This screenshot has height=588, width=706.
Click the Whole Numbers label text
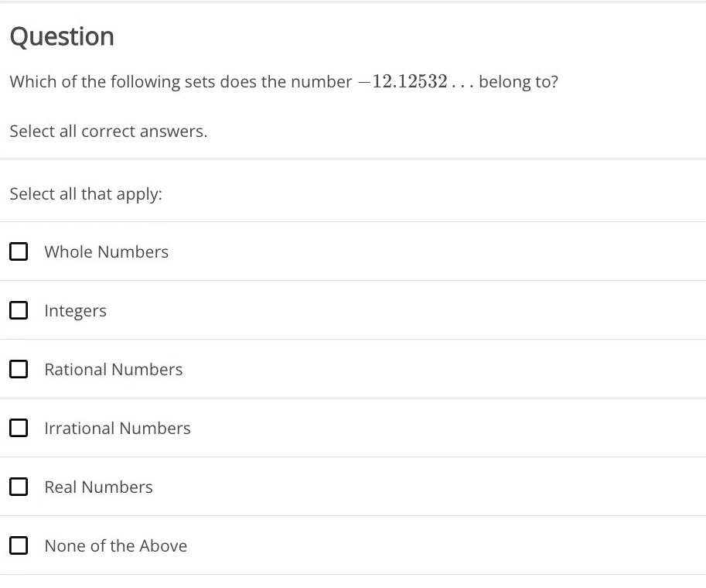click(106, 251)
